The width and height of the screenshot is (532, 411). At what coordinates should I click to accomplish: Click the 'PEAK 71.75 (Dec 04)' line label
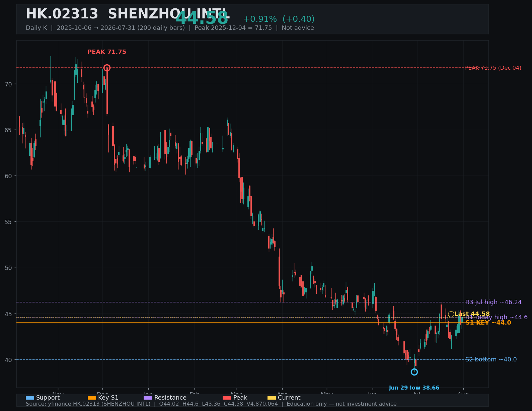click(x=493, y=68)
